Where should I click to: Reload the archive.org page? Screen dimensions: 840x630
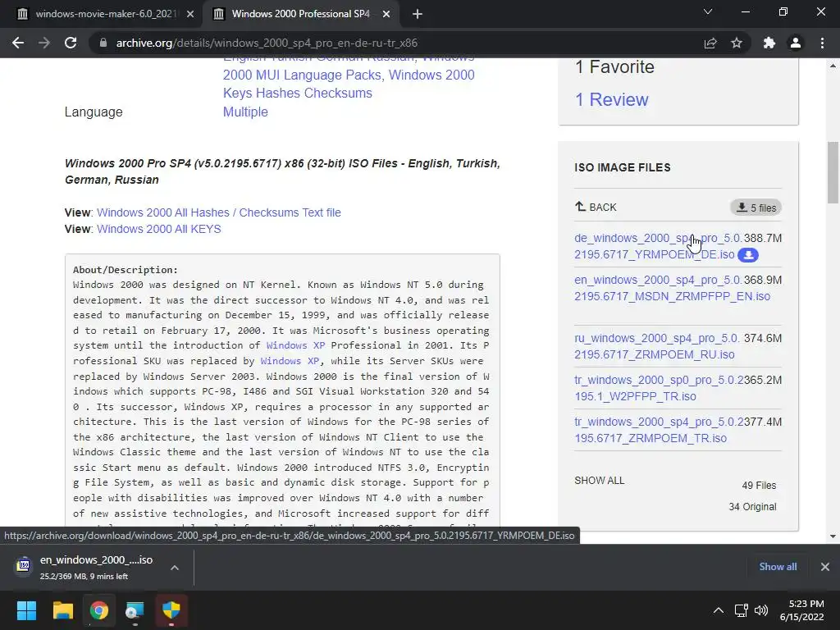(71, 43)
